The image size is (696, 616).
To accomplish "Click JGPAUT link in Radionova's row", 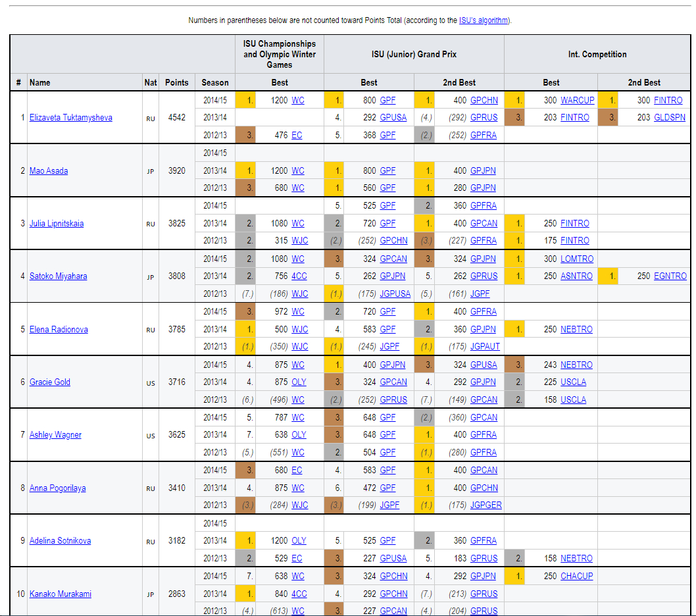I will click(x=485, y=346).
